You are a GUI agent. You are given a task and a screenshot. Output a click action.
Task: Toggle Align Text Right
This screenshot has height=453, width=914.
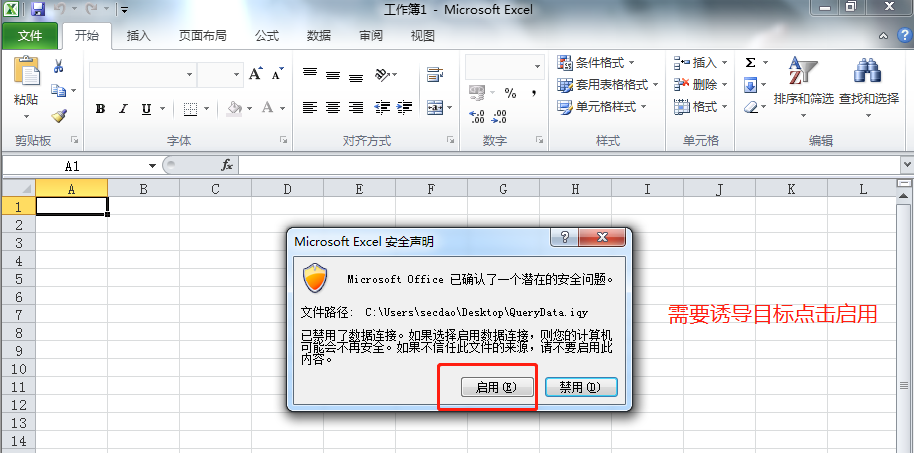coord(356,107)
